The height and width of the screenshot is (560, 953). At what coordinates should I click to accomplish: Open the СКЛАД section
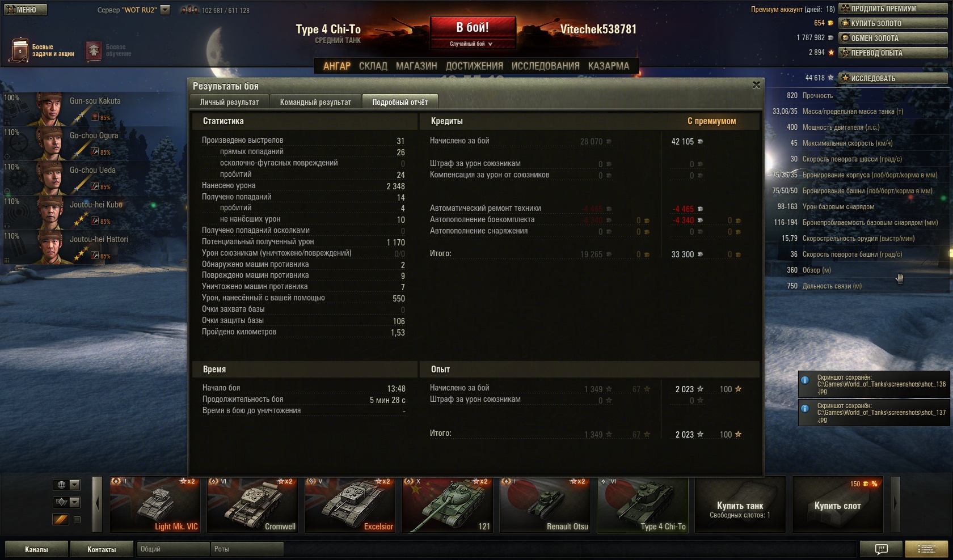click(373, 66)
